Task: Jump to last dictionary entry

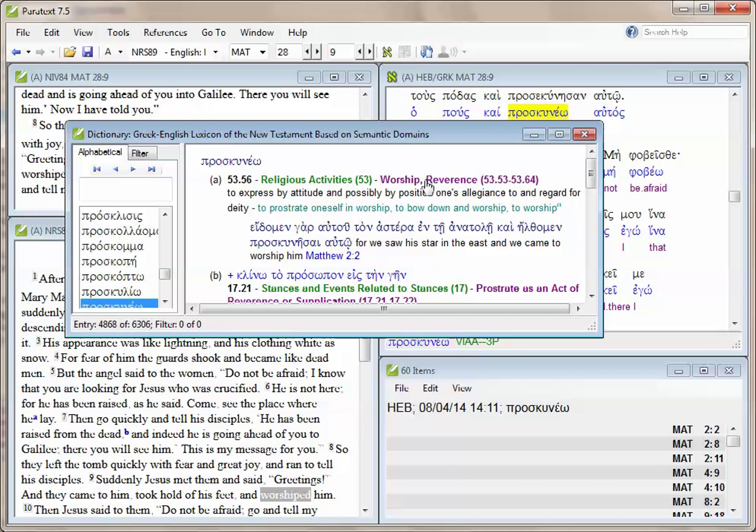Action: point(151,169)
